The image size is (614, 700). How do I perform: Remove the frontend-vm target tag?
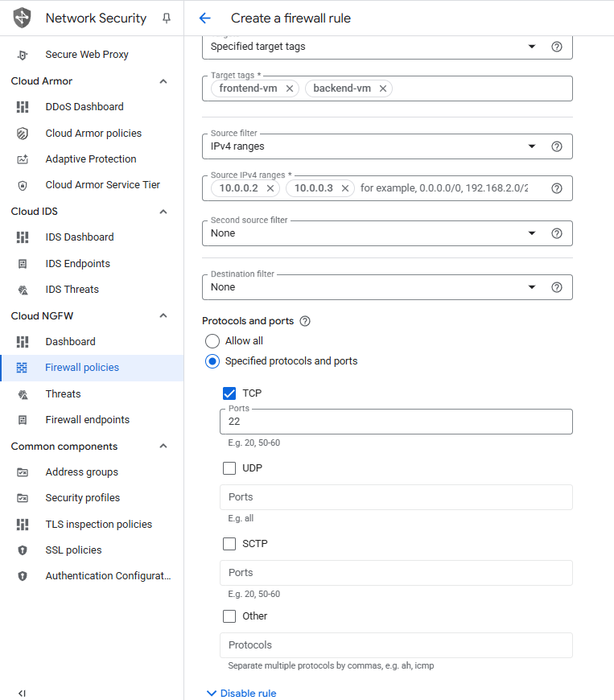290,89
